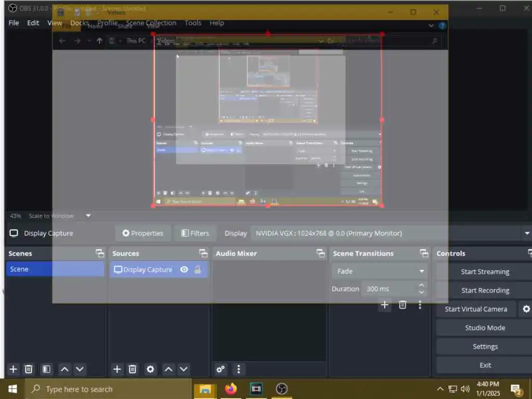Open advanced audio properties gears icon
Image resolution: width=532 pixels, height=399 pixels.
(220, 369)
